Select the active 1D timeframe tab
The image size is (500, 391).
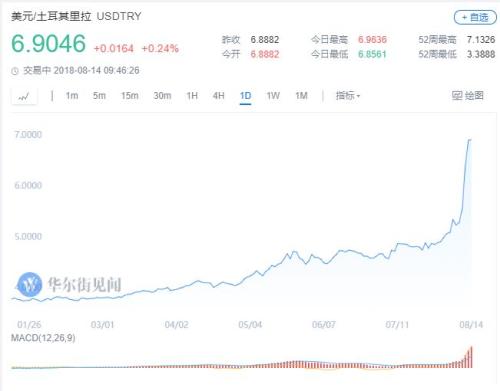245,96
